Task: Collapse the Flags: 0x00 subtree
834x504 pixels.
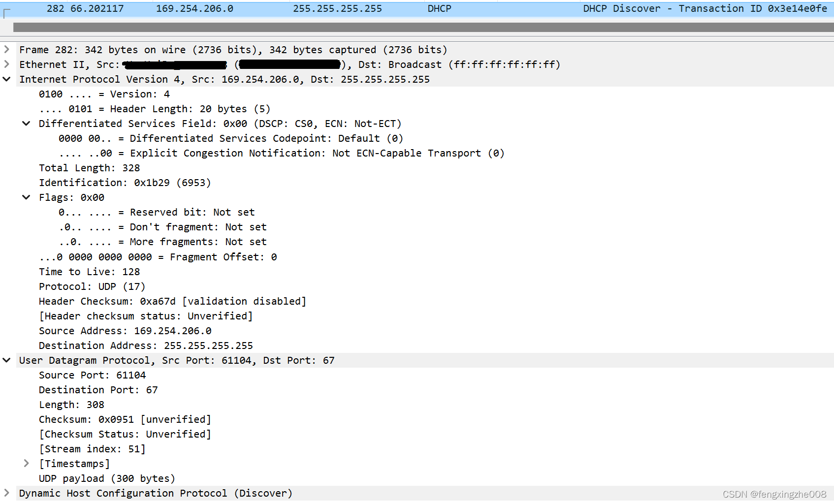Action: point(26,197)
